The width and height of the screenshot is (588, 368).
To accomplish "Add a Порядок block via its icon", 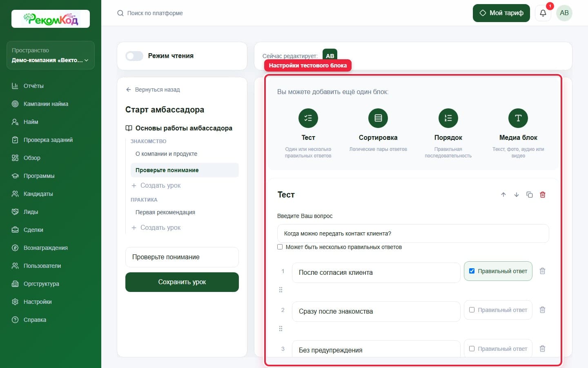I will [448, 118].
